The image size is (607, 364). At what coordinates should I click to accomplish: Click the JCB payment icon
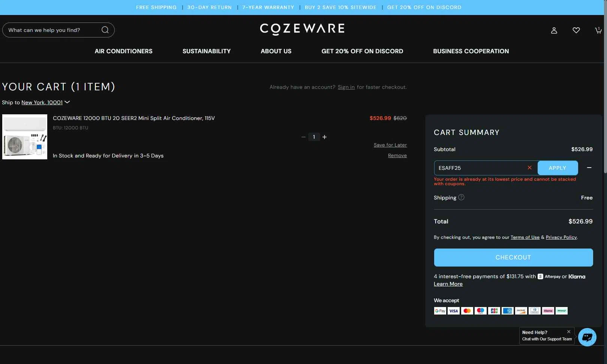(x=494, y=311)
